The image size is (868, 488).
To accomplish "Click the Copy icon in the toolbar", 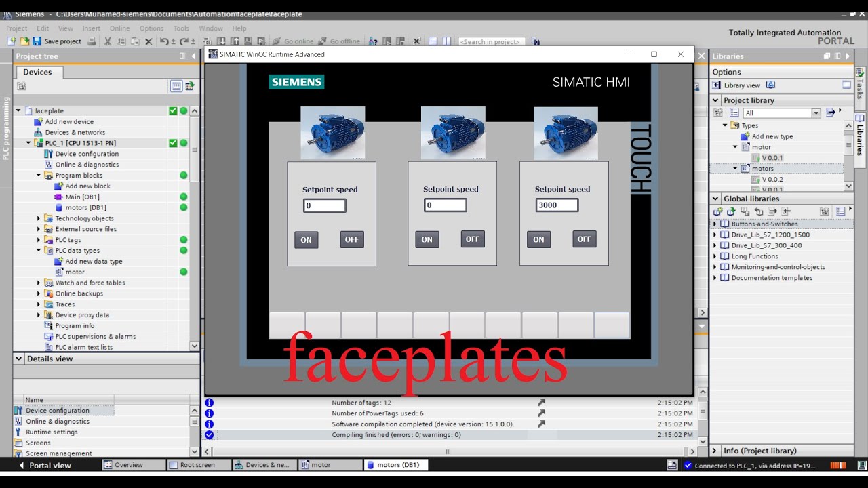I will [x=121, y=41].
